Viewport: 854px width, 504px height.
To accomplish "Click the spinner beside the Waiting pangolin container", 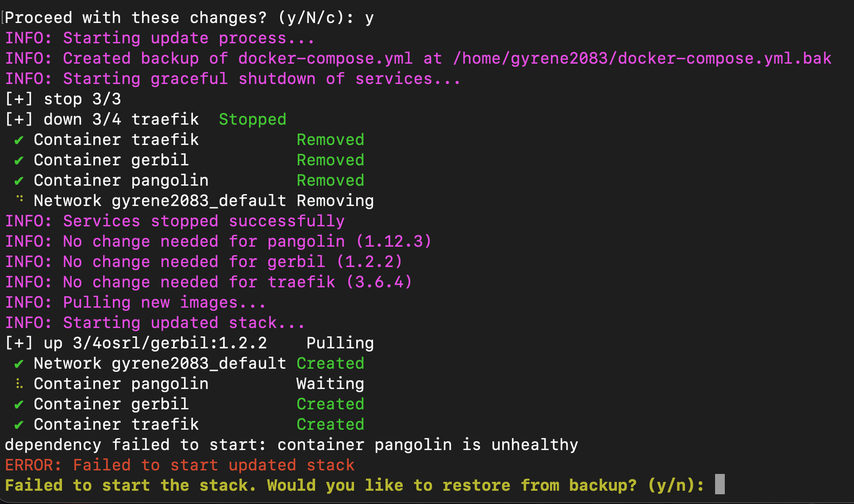I will (x=19, y=384).
